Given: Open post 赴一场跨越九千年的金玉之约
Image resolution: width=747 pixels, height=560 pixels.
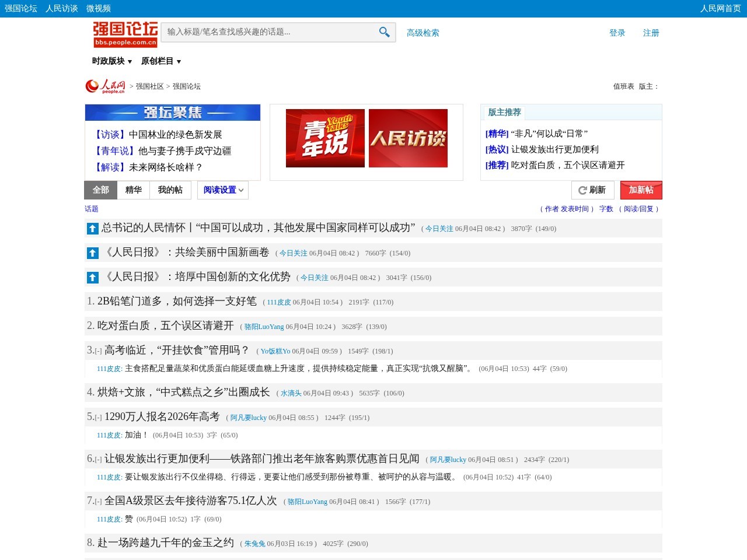Looking at the screenshot, I should 165,543.
